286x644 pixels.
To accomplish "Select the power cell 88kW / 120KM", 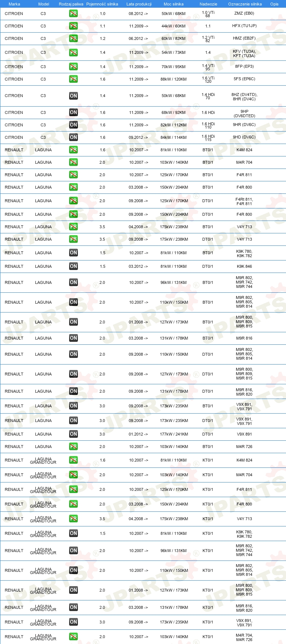I will click(x=174, y=79).
